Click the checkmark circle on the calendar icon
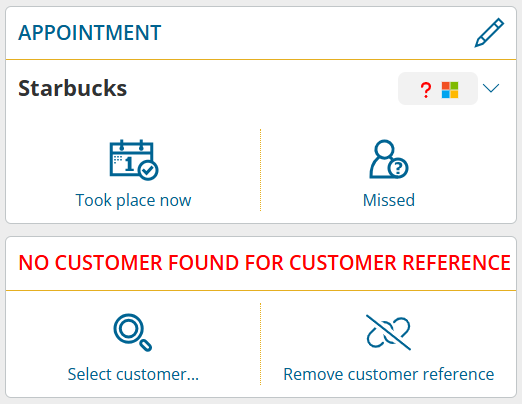 [x=148, y=170]
